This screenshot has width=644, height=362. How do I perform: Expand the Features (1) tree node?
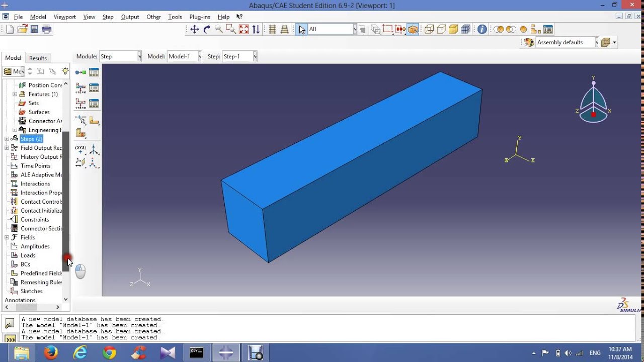coord(15,94)
